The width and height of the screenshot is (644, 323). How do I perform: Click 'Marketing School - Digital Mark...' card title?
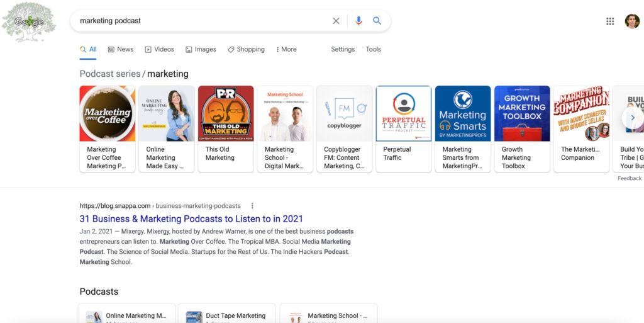[x=284, y=158]
